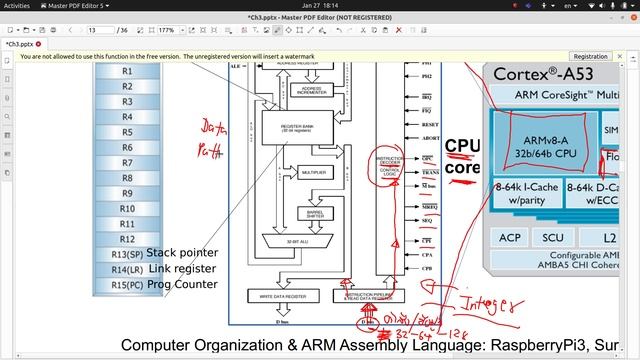Copy selection with the copy icon
Screen dimensions: 640x360
[374, 30]
